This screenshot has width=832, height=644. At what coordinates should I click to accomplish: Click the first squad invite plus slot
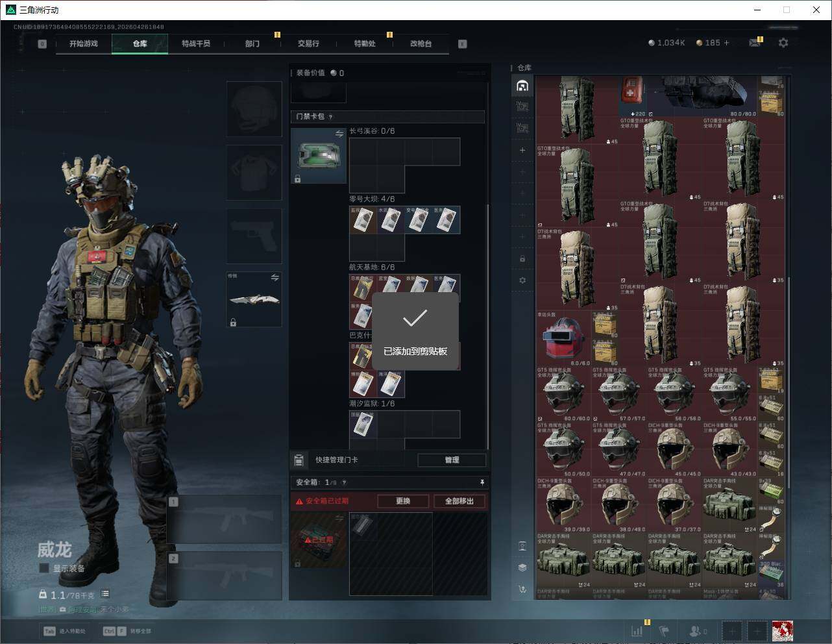[731, 631]
